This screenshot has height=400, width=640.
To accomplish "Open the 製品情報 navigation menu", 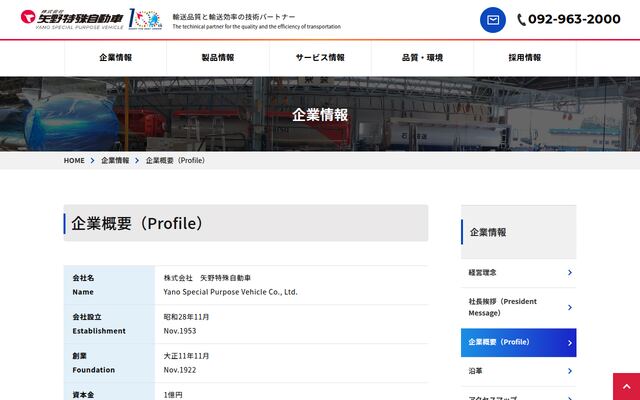I will [218, 58].
